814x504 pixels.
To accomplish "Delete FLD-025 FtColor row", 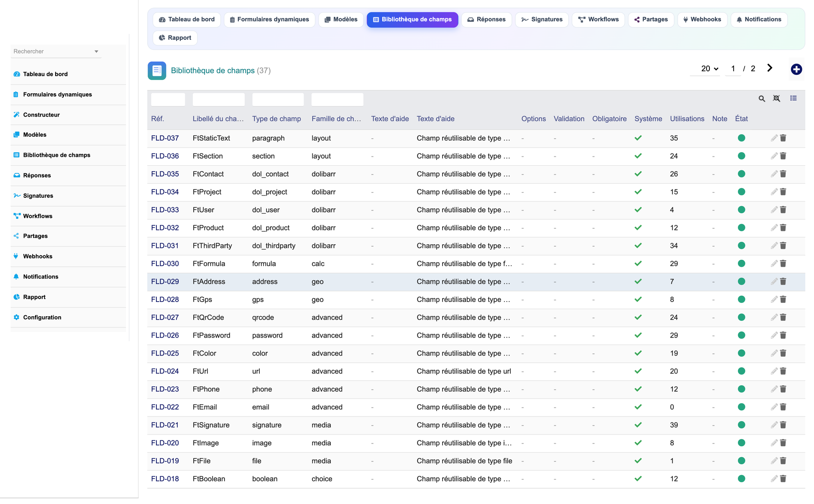I will (x=783, y=353).
